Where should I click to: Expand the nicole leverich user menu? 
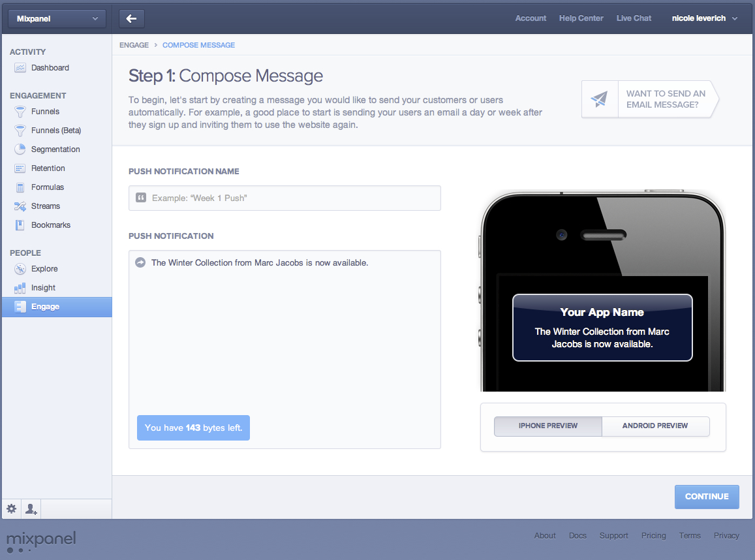tap(704, 18)
